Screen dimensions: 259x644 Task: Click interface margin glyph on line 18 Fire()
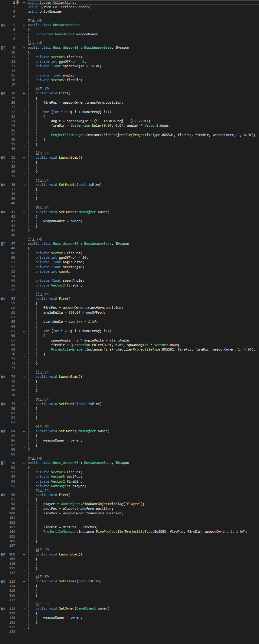3,93
